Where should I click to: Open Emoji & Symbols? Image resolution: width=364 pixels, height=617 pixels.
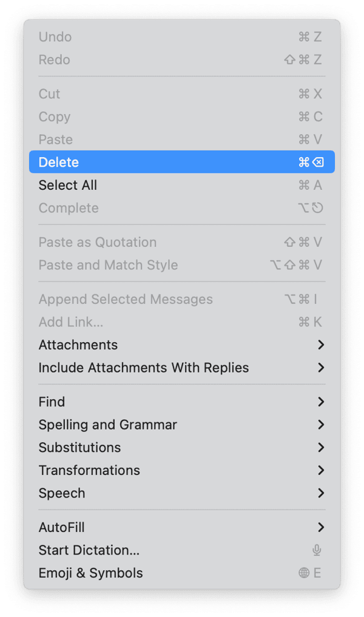tap(91, 573)
